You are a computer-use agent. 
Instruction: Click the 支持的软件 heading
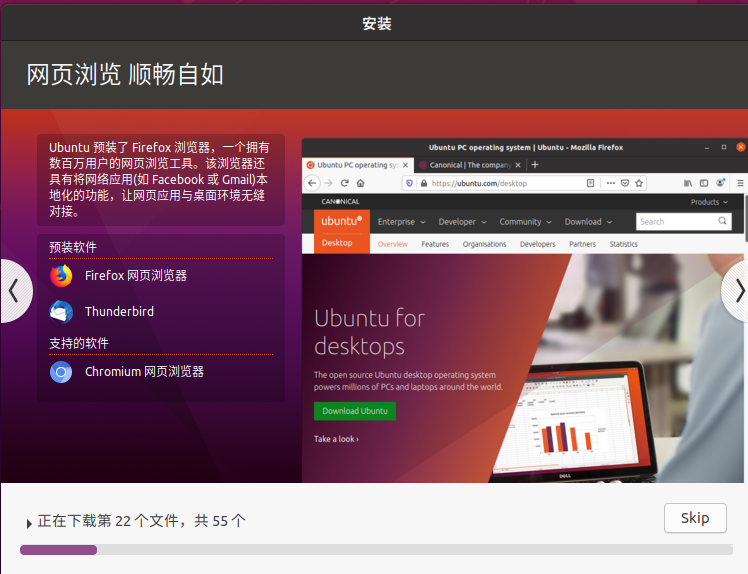coord(79,343)
